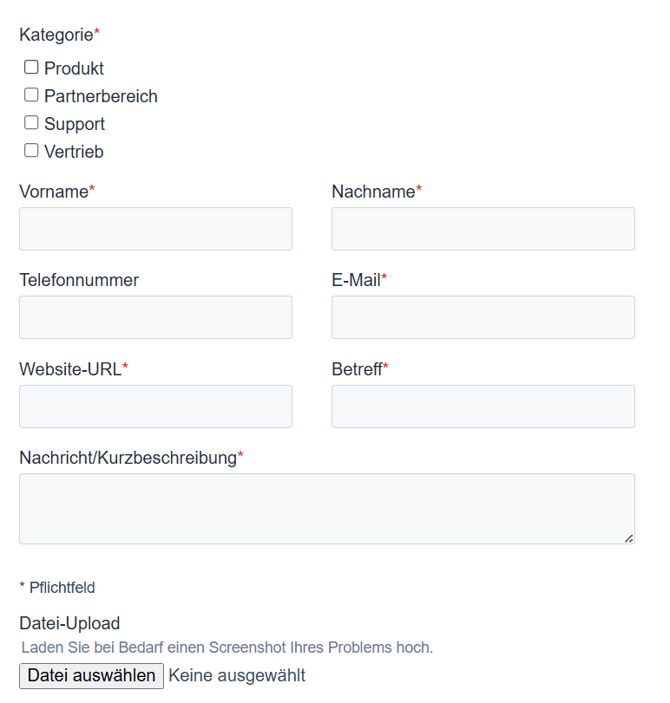The image size is (670, 703).
Task: Tick the Support category checkbox
Action: [x=31, y=123]
